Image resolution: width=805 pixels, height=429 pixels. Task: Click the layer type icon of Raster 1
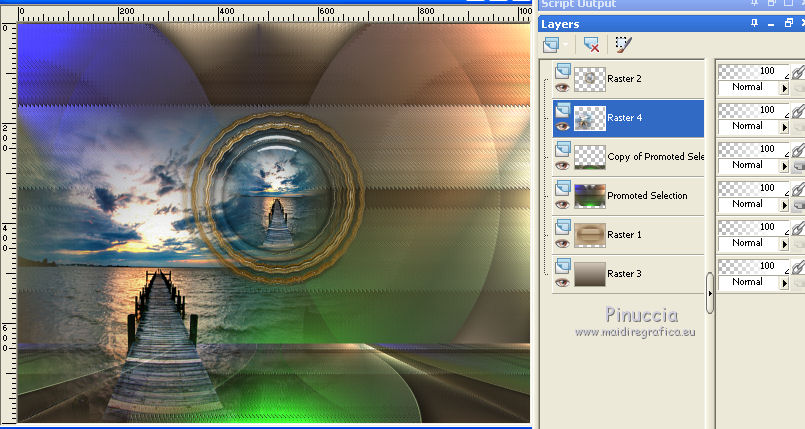(563, 226)
